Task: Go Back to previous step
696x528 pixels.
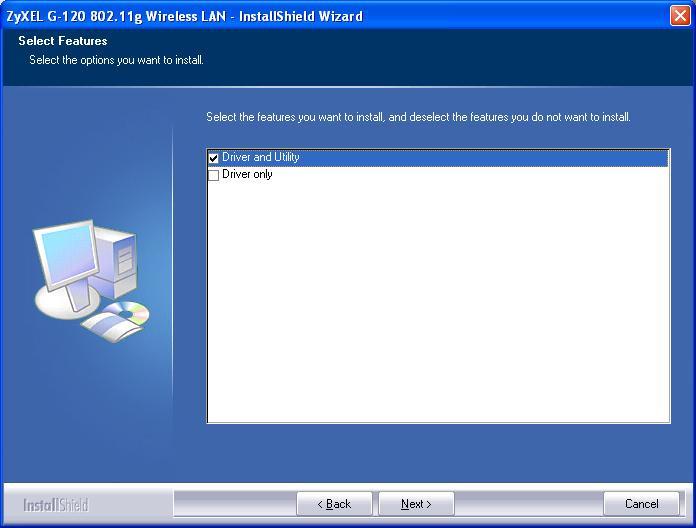Action: [334, 504]
